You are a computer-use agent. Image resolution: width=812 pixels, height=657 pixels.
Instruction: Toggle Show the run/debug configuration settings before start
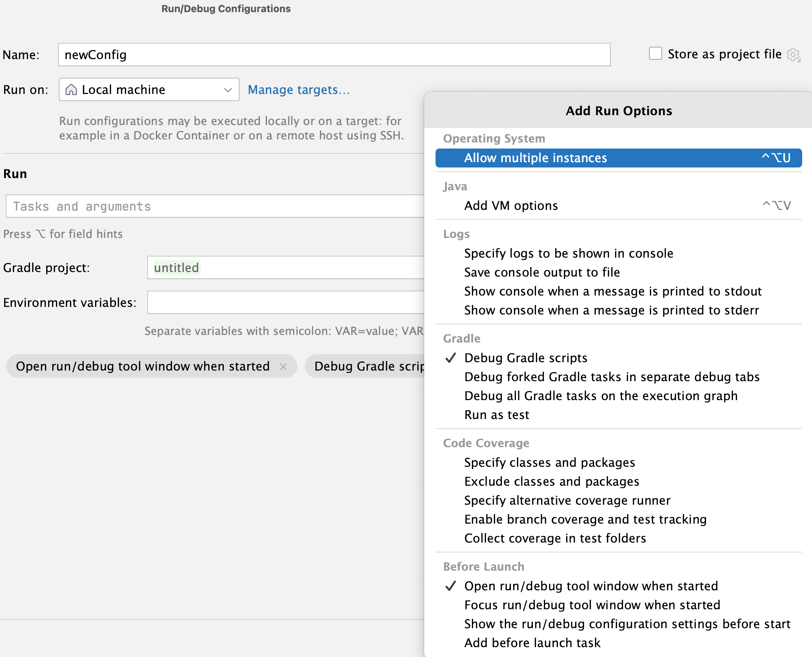click(618, 624)
